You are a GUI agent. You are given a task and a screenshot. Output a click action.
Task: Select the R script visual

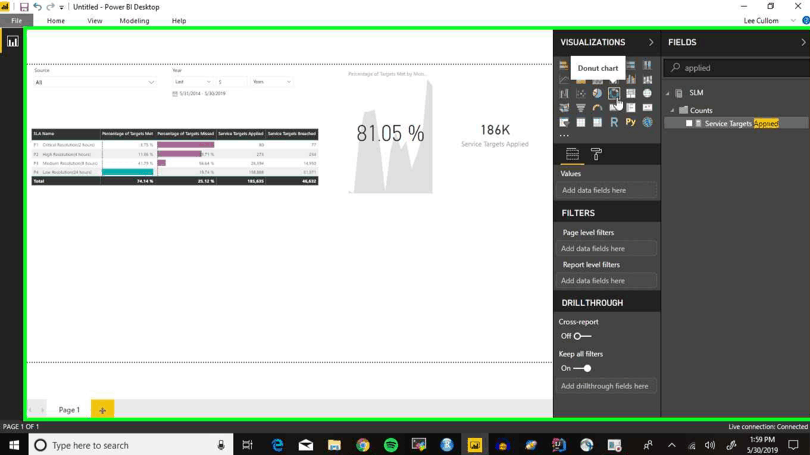[614, 122]
